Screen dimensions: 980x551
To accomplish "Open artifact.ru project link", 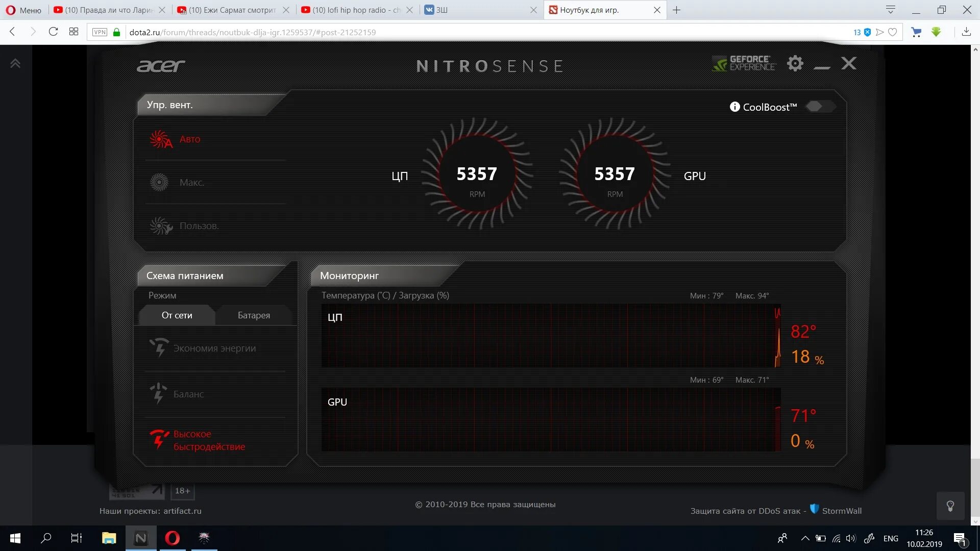I will pos(182,511).
